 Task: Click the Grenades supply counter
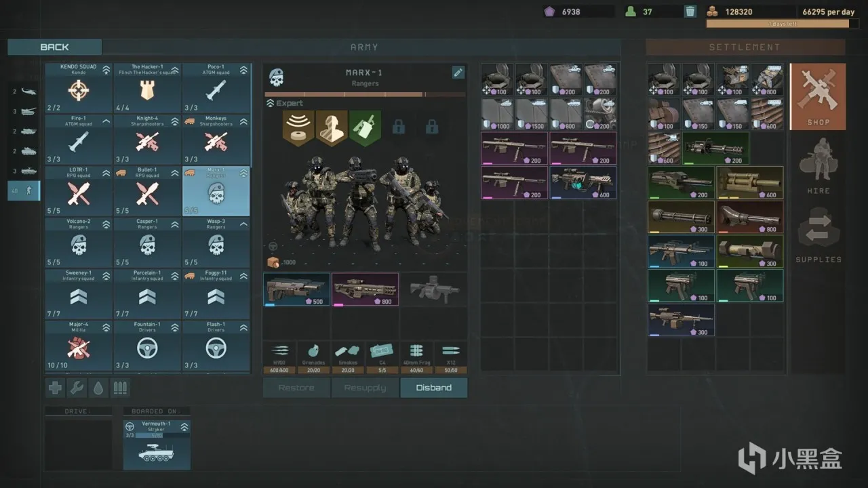click(314, 357)
